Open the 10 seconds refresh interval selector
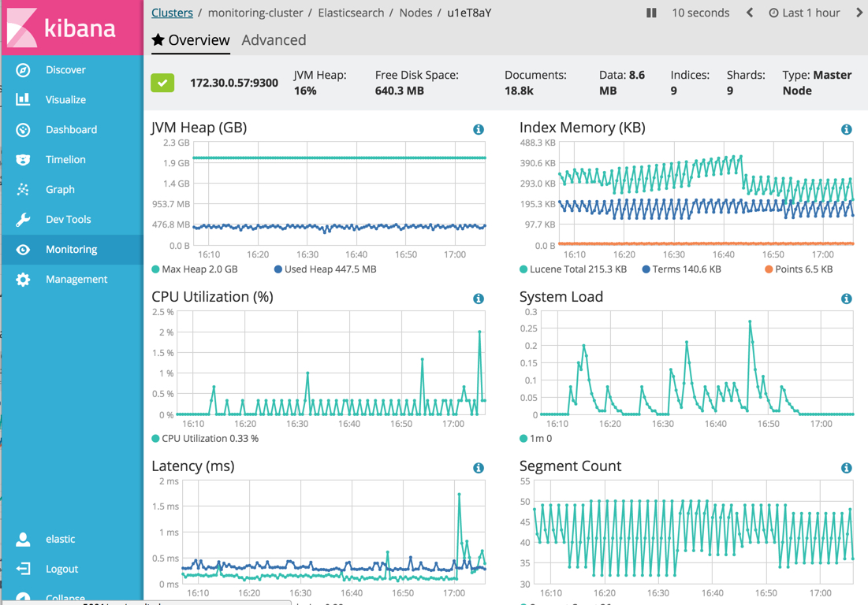 pos(700,13)
